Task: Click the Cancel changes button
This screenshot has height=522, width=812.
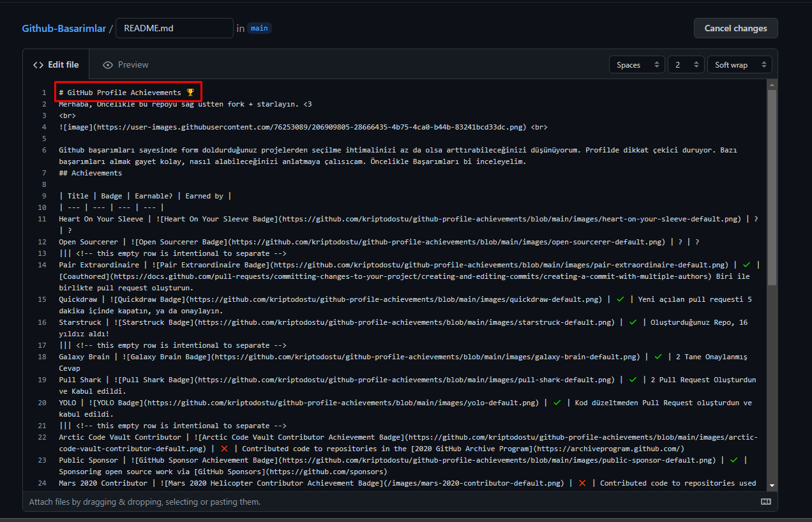Action: click(x=735, y=28)
